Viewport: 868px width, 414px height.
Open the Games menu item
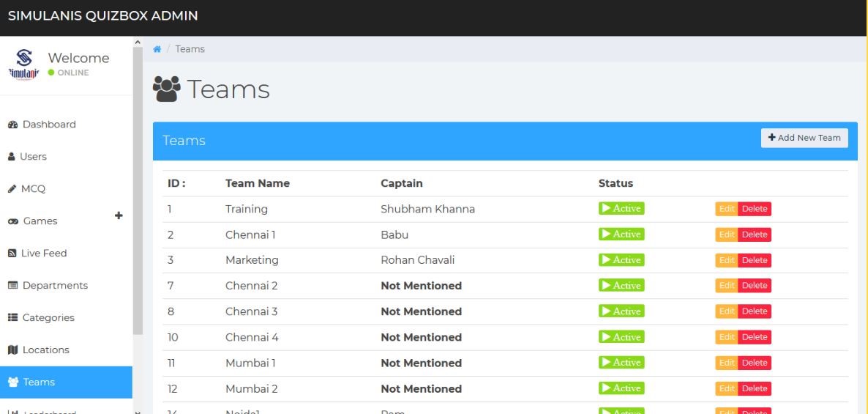coord(40,221)
